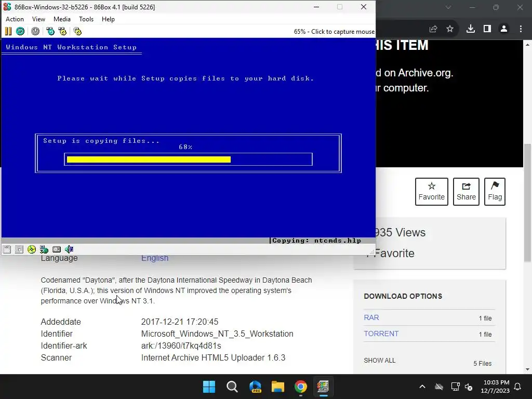Click the Share button on Archive.org
The width and height of the screenshot is (532, 399).
466,192
